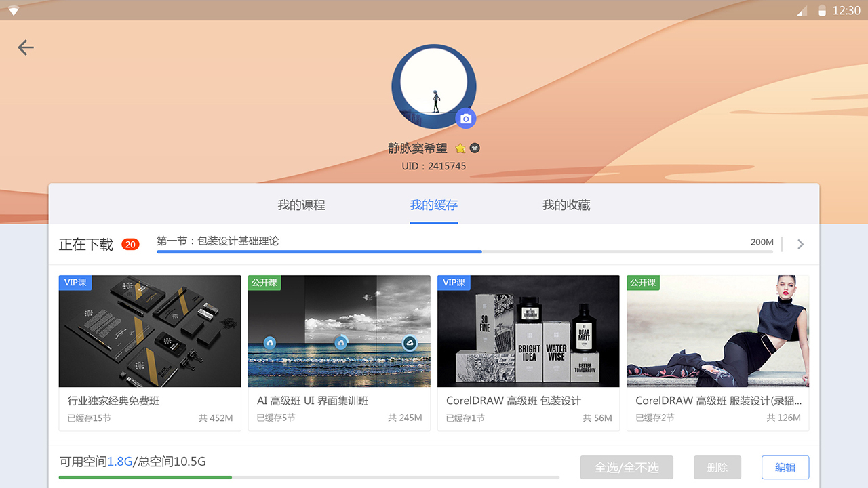Image resolution: width=868 pixels, height=488 pixels.
Task: Tap the Wi-Fi icon in the status bar
Action: coord(14,11)
